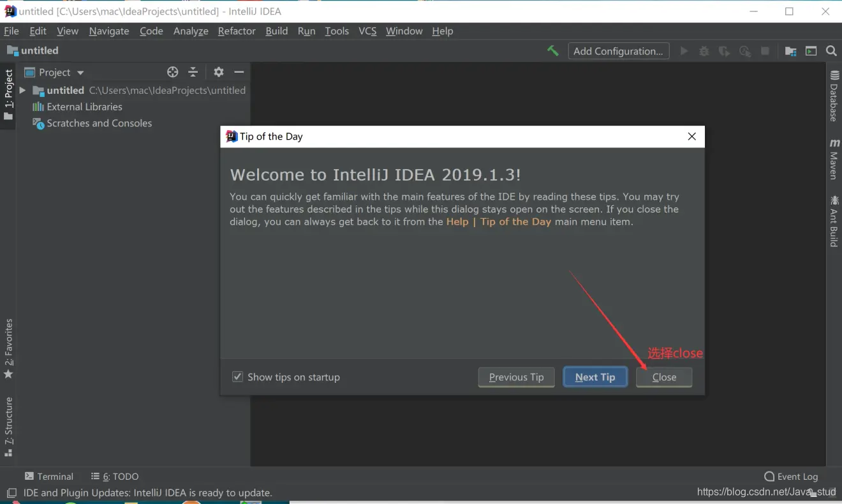Open the Window menu
This screenshot has height=504, width=842.
[404, 31]
